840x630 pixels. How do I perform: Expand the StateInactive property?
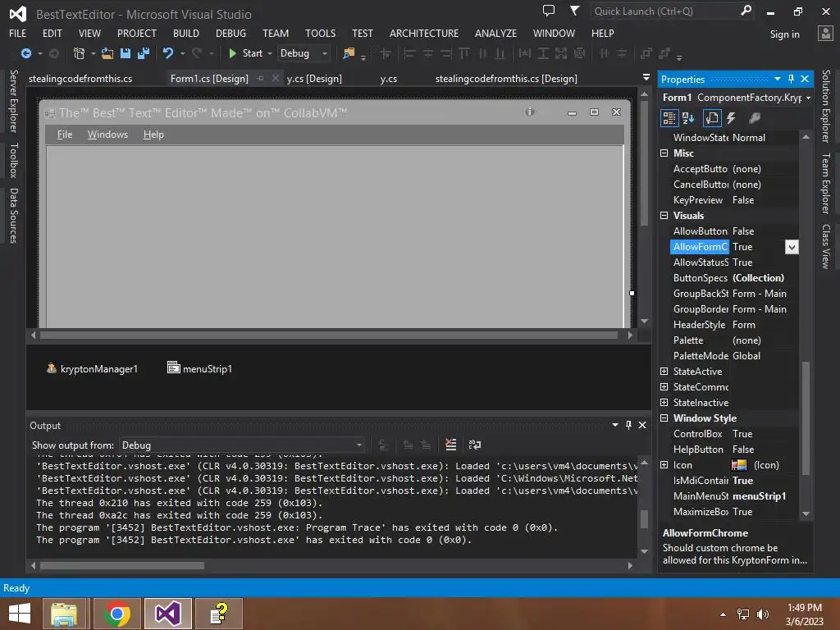[664, 402]
